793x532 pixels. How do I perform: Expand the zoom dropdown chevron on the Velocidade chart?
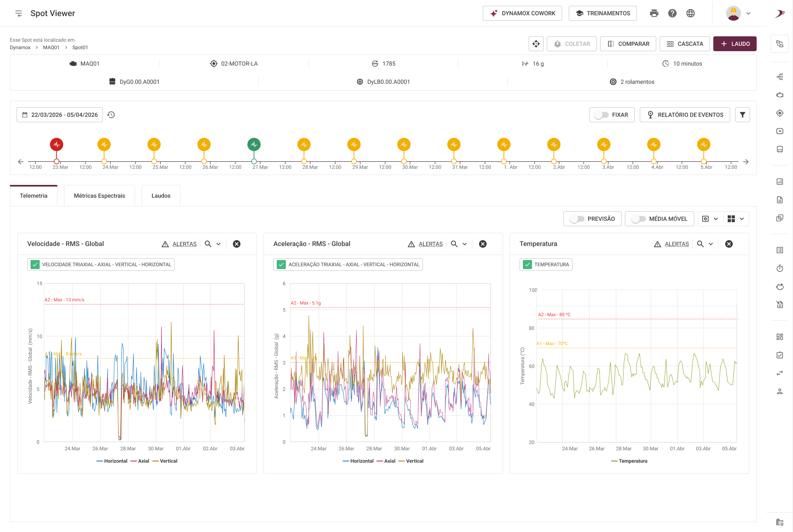218,244
